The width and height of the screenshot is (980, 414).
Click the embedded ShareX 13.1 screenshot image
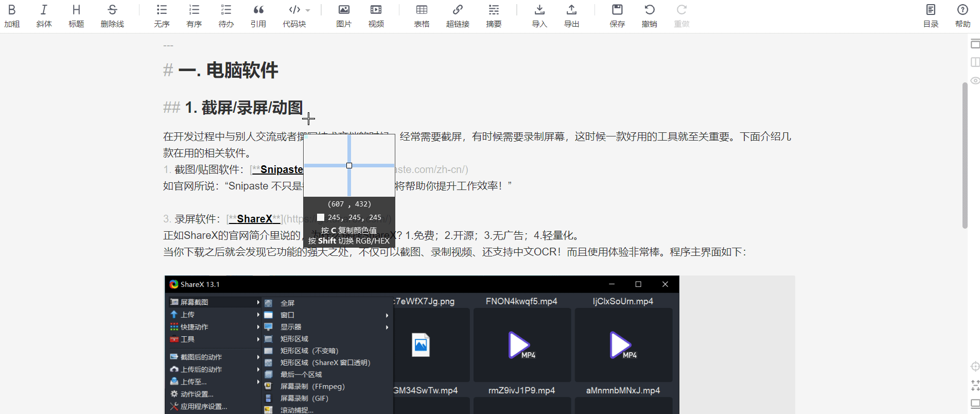pyautogui.click(x=422, y=345)
